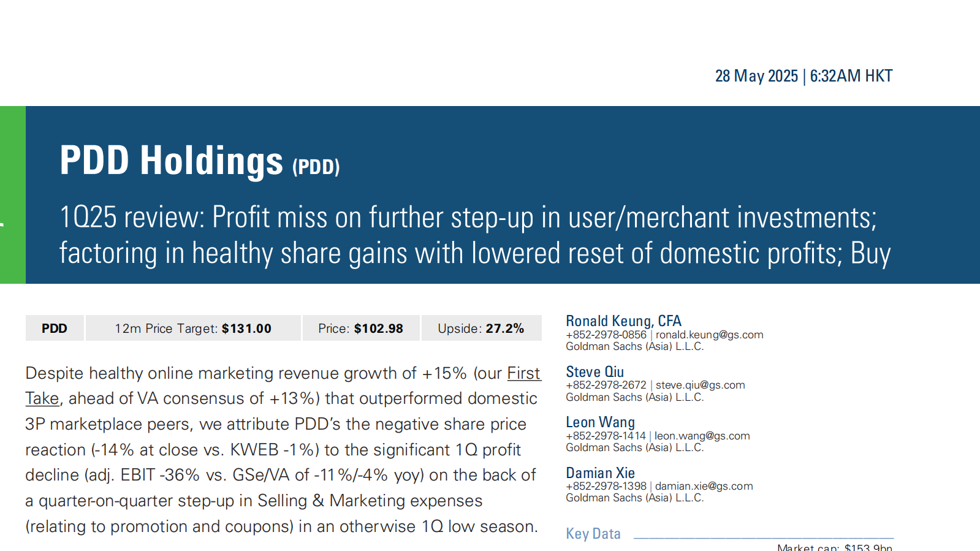Click the PDD ticker cell
Screen dimensions: 980x551
point(55,329)
